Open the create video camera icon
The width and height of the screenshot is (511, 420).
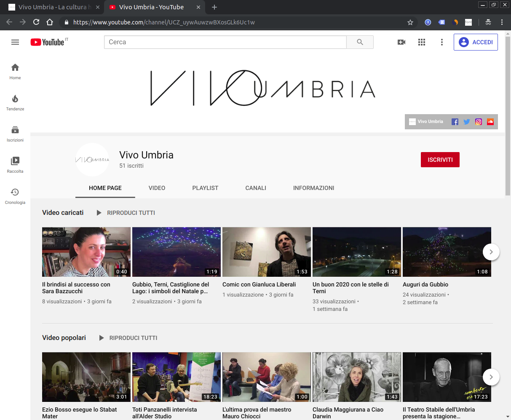pyautogui.click(x=401, y=42)
